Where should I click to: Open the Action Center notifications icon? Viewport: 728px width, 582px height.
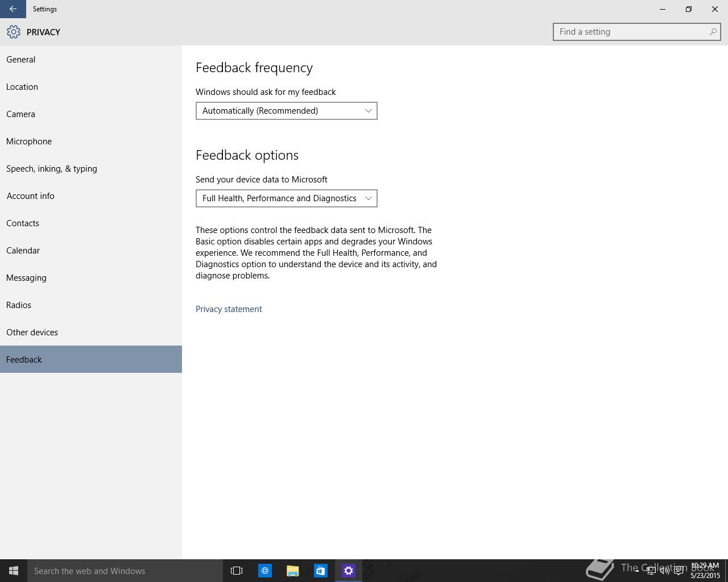coord(679,571)
